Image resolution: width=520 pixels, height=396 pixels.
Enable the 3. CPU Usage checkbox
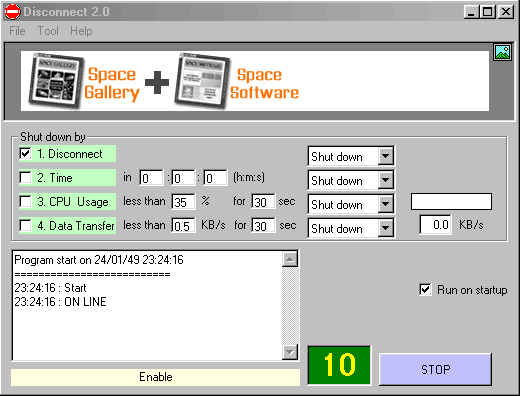25,201
